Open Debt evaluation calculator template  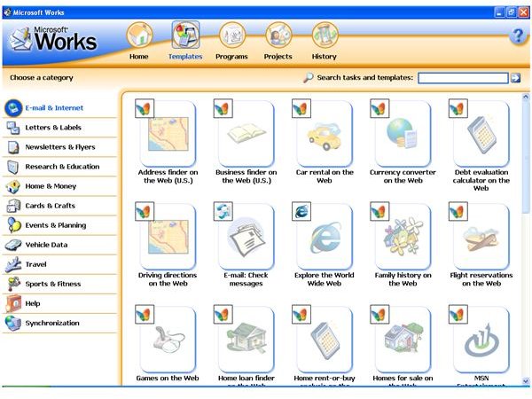pyautogui.click(x=481, y=134)
